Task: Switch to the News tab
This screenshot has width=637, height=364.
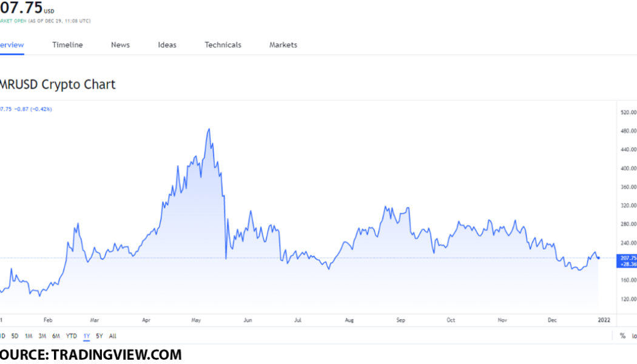Action: pos(120,45)
